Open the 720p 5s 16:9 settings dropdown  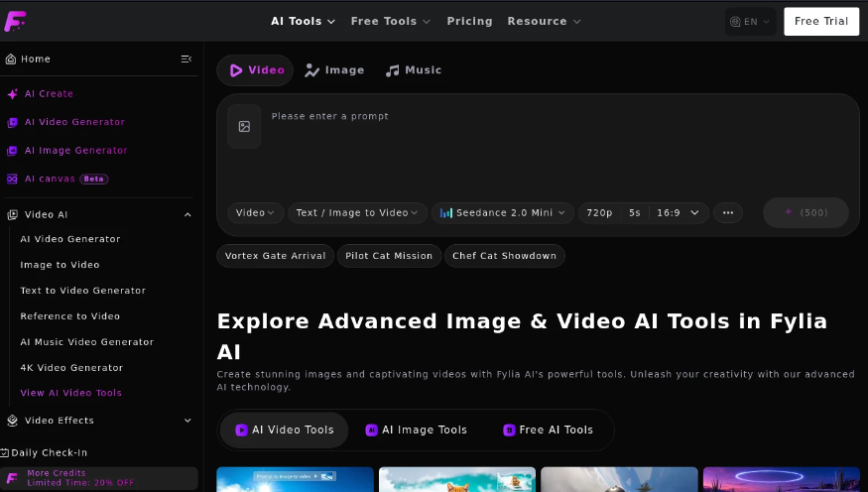(643, 212)
